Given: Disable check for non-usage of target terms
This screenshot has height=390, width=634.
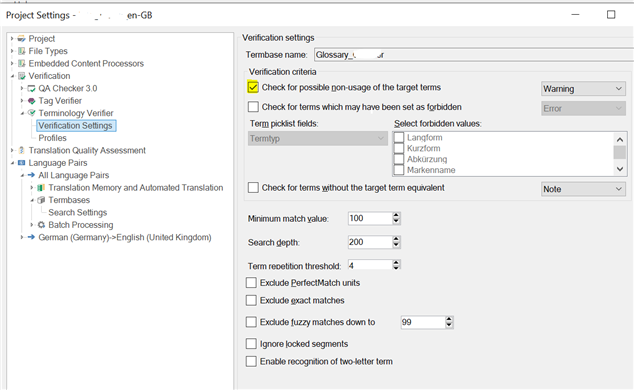Looking at the screenshot, I should pos(253,87).
